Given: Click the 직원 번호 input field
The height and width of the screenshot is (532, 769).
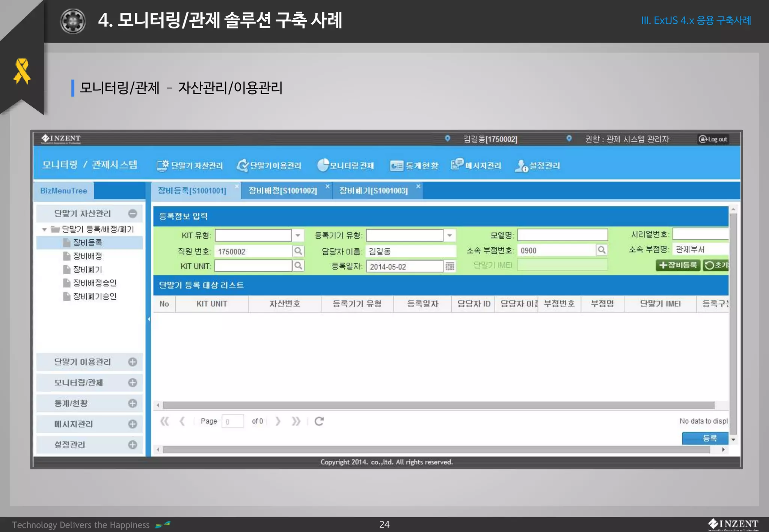Looking at the screenshot, I should tap(253, 251).
